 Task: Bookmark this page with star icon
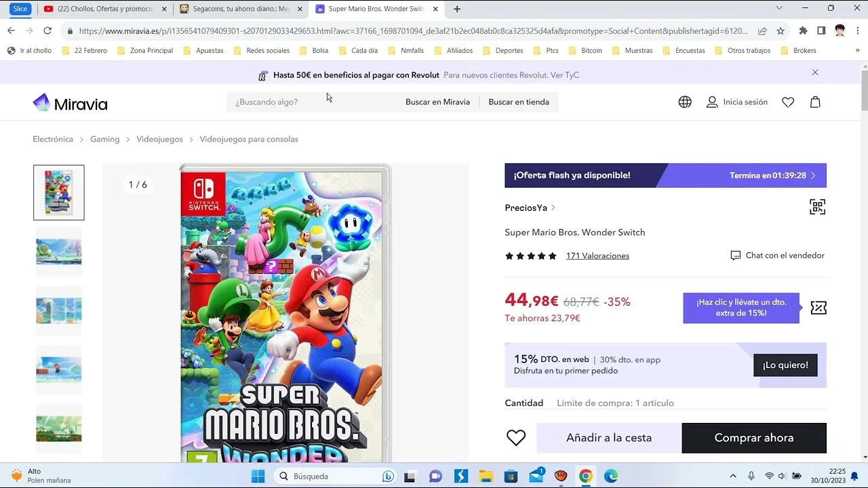click(781, 31)
